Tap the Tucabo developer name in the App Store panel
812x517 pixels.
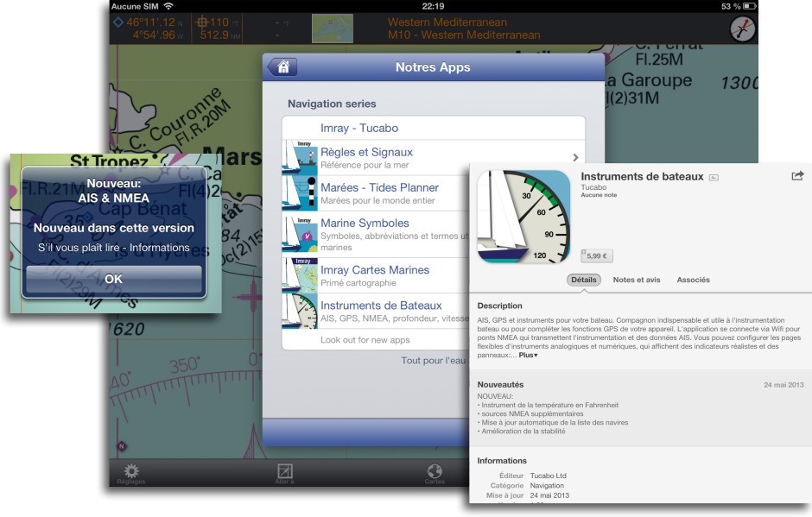(x=593, y=186)
